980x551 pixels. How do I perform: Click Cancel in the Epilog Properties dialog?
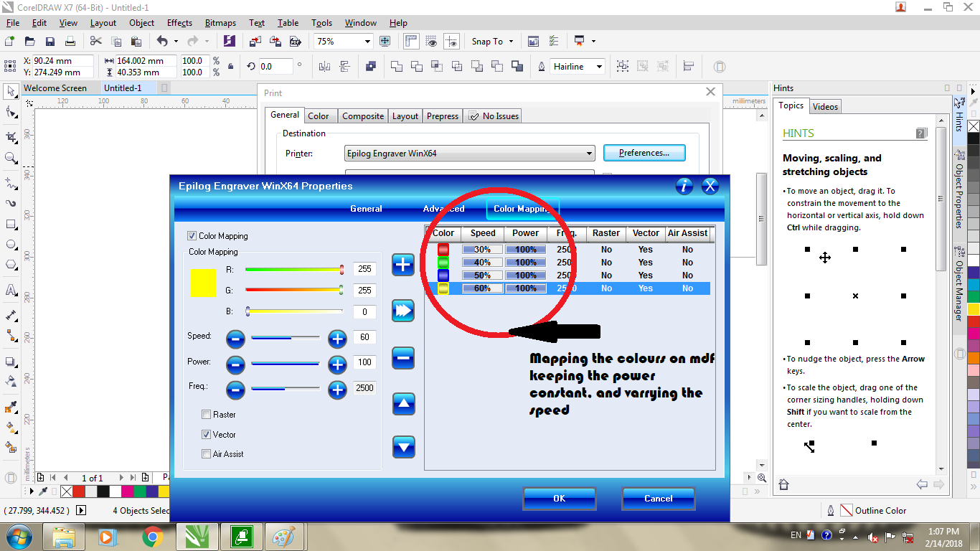pos(658,499)
